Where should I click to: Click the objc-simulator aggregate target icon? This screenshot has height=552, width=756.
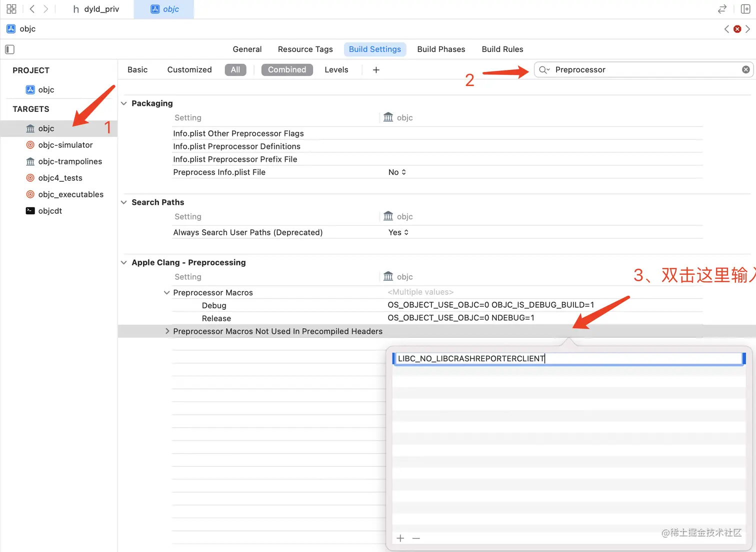tap(30, 145)
